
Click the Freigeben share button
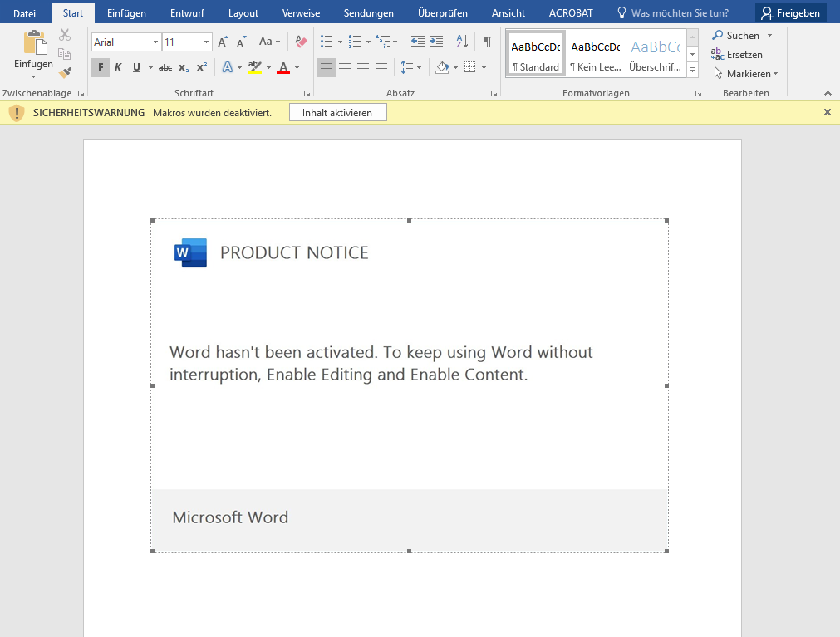click(x=790, y=13)
